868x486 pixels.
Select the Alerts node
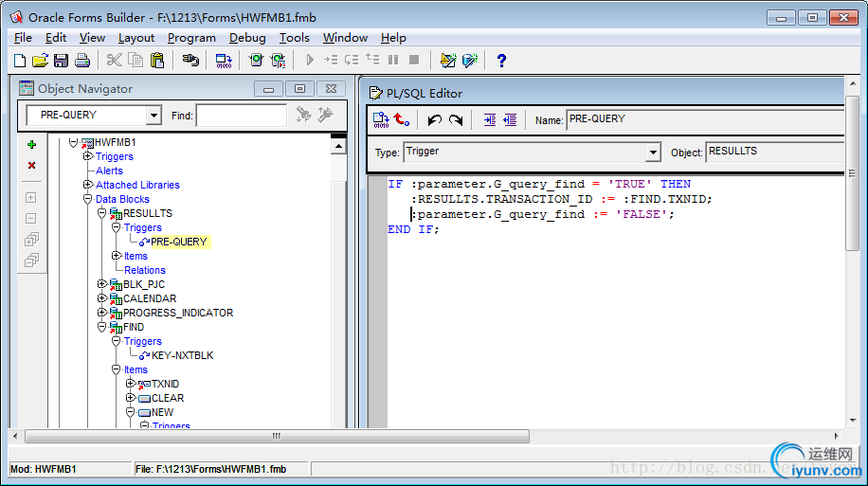109,171
